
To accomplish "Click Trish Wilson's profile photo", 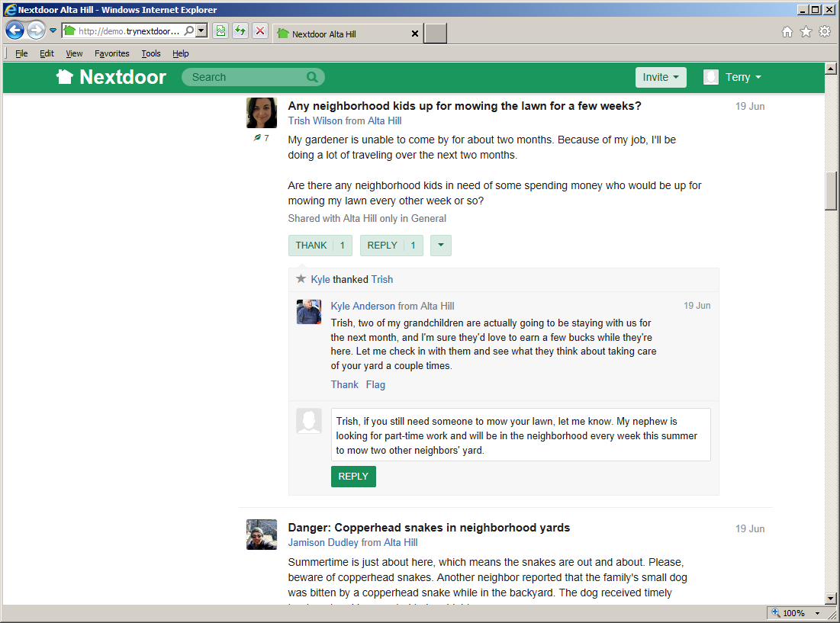I will (262, 113).
